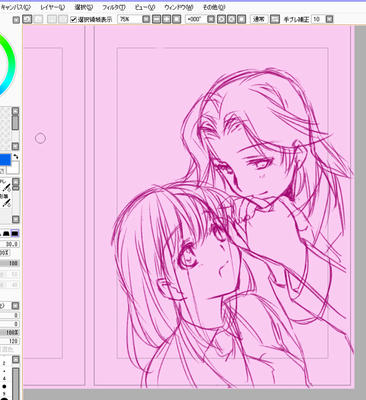Open the rotation angle dropdown
The width and height of the screenshot is (366, 400).
(x=211, y=19)
